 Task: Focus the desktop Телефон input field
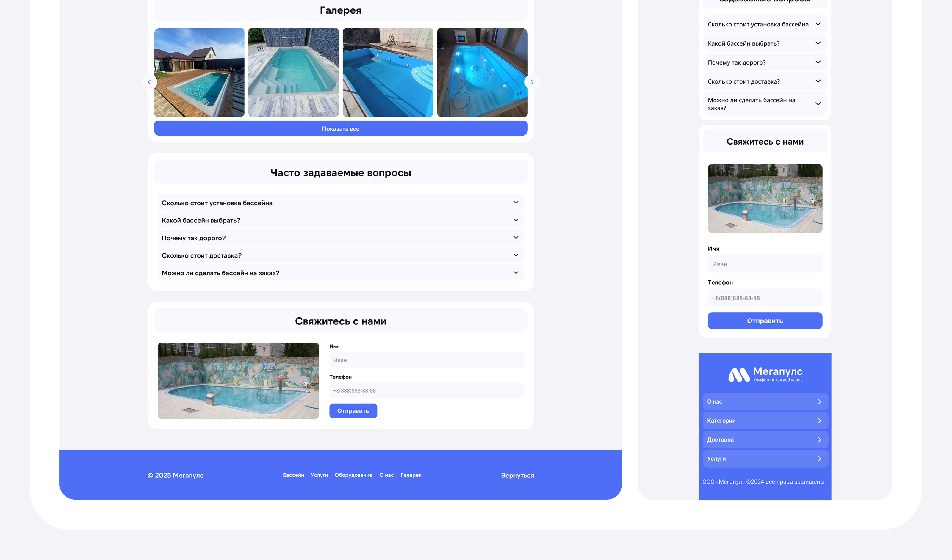point(426,390)
